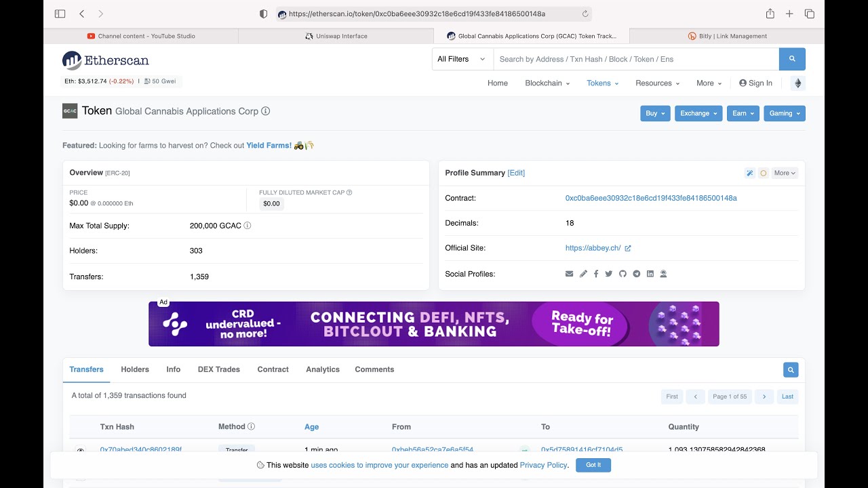Open the Buy dropdown button

(x=655, y=113)
